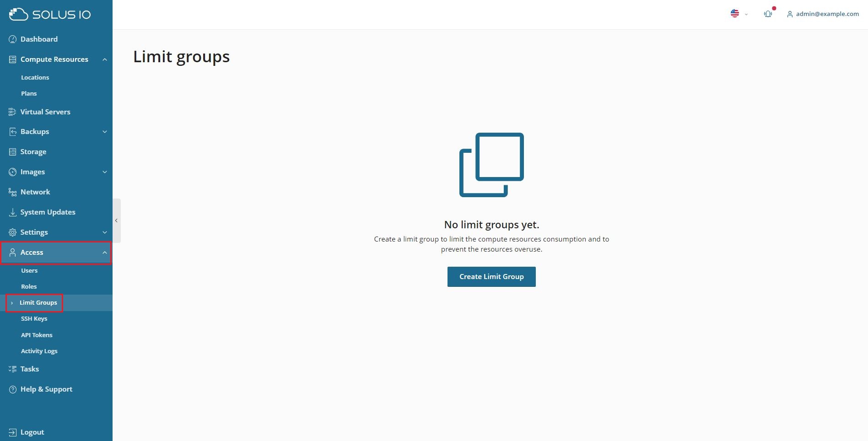Collapse the Compute Resources section
This screenshot has width=868, height=441.
105,59
